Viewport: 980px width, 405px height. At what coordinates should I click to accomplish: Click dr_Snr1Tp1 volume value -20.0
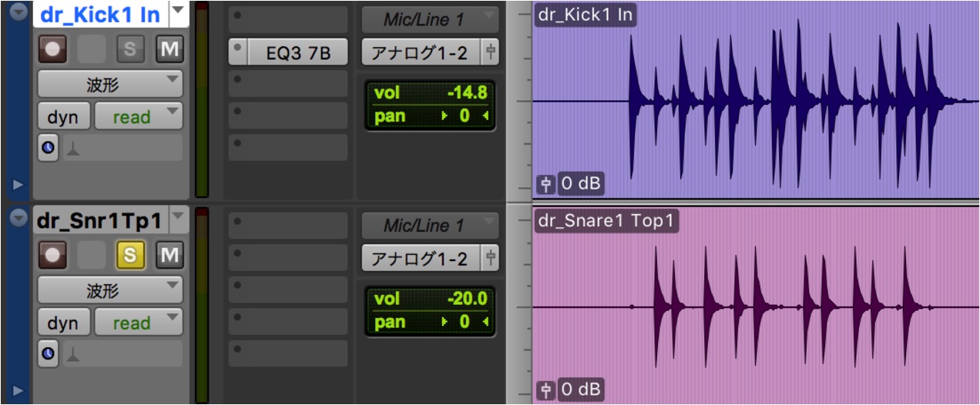point(467,299)
